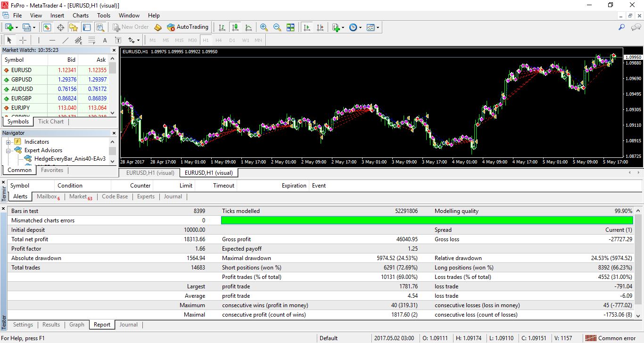Viewport: 644px width, 343px height.
Task: Open Results tab in Strategy Tester
Action: [x=51, y=325]
